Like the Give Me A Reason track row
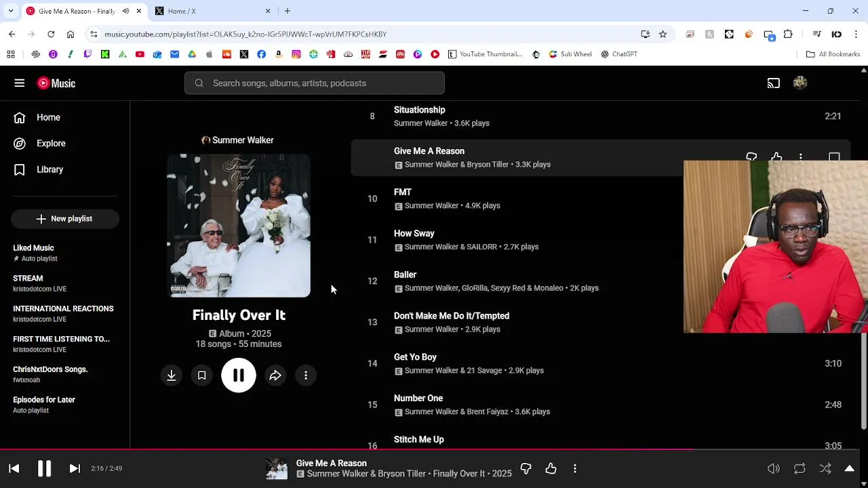The width and height of the screenshot is (868, 488). point(776,157)
